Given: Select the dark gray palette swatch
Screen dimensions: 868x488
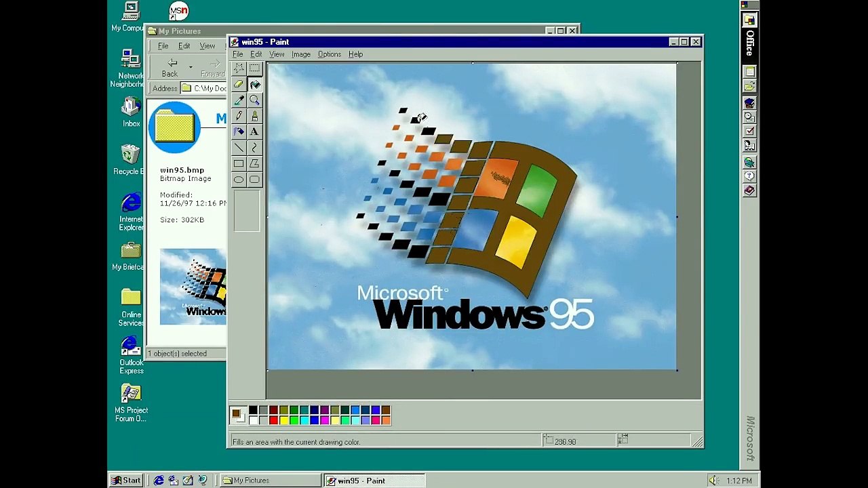Looking at the screenshot, I should (263, 410).
